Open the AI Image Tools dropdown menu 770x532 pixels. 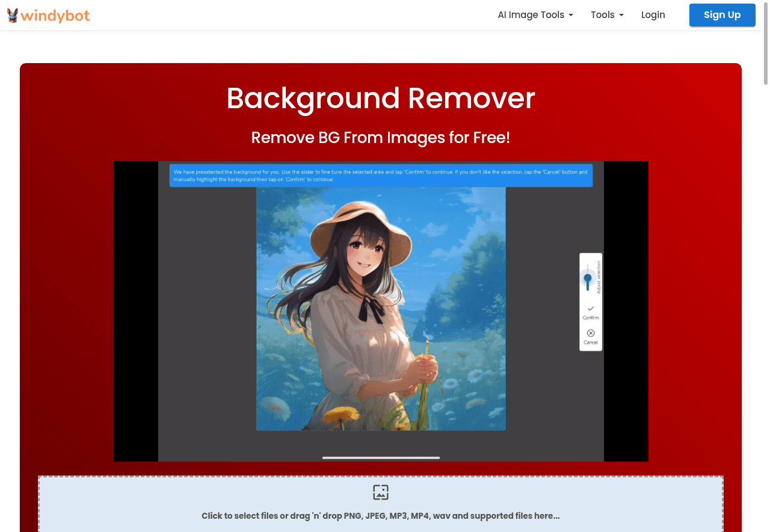point(535,15)
